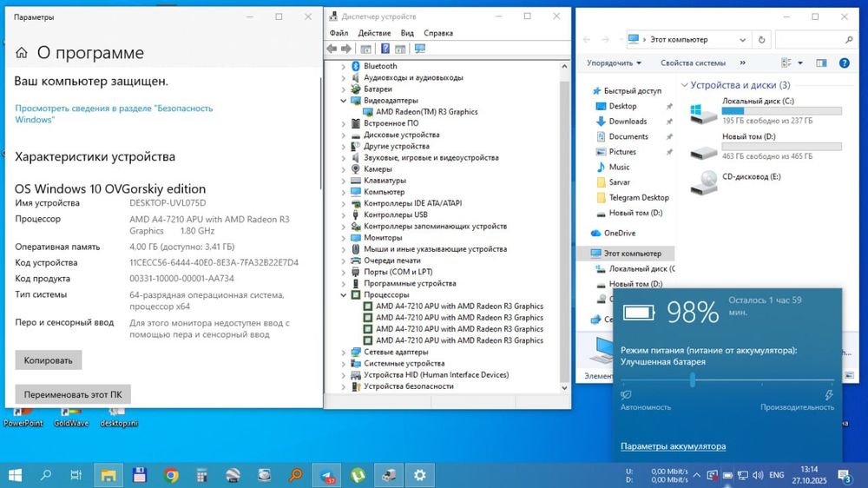Open the Файл menu in Device Manager
This screenshot has width=868, height=488.
click(339, 33)
